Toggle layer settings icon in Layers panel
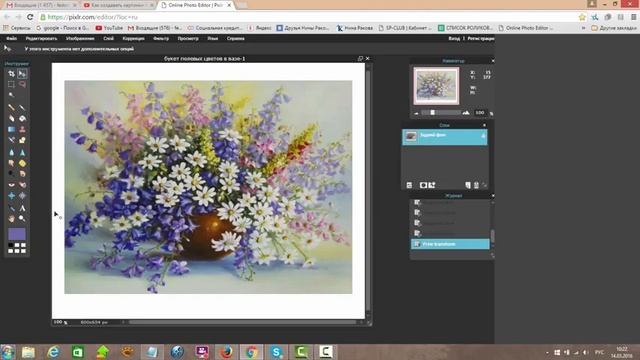This screenshot has height=360, width=640. pos(409,185)
